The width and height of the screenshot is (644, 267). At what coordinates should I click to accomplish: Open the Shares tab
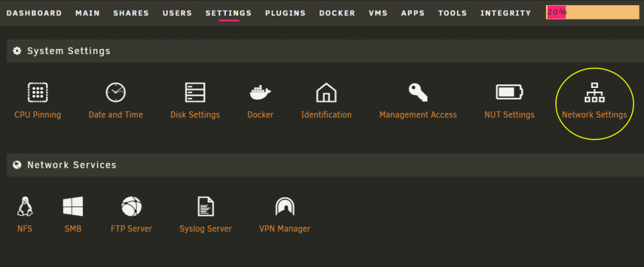(x=131, y=13)
